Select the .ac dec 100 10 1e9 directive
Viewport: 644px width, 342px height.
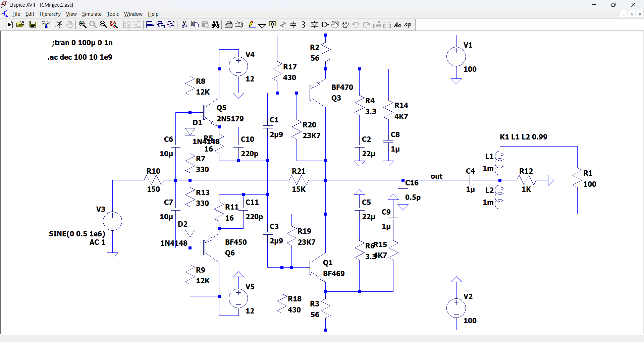80,57
